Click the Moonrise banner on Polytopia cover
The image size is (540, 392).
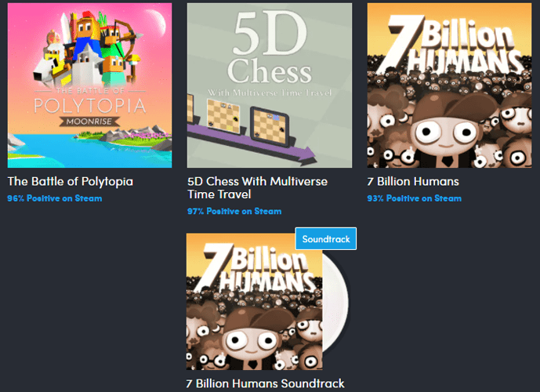tap(89, 122)
